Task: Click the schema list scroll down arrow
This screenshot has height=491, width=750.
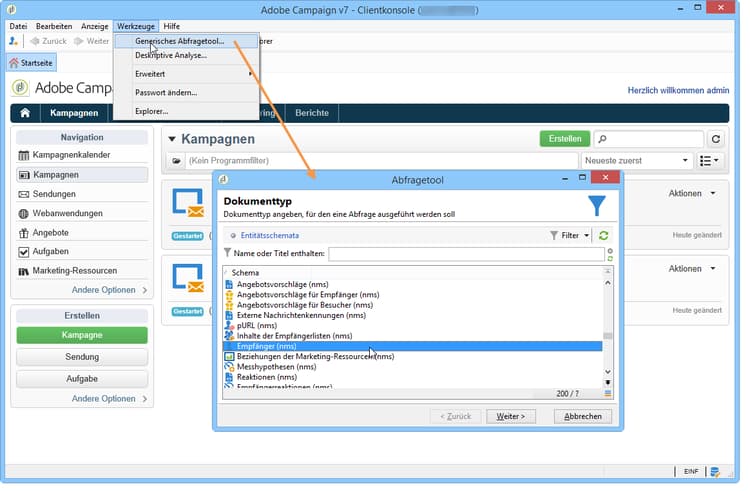Action: 607,372
